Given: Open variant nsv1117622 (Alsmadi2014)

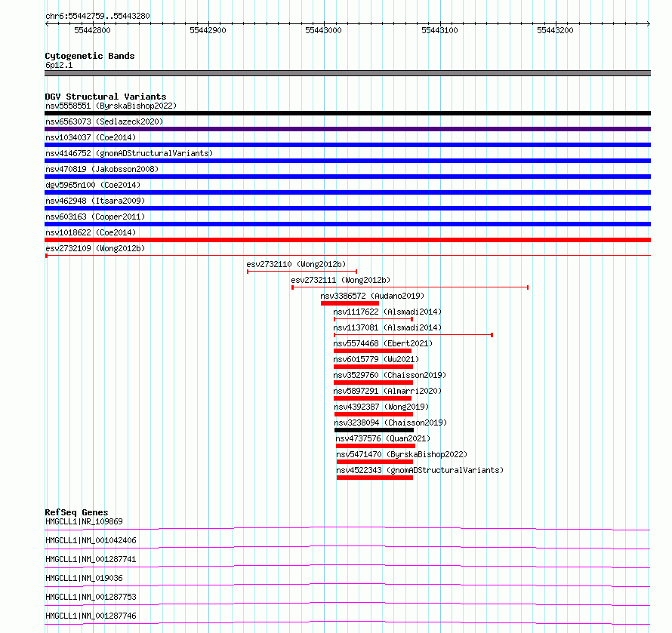Looking at the screenshot, I should point(387,312).
